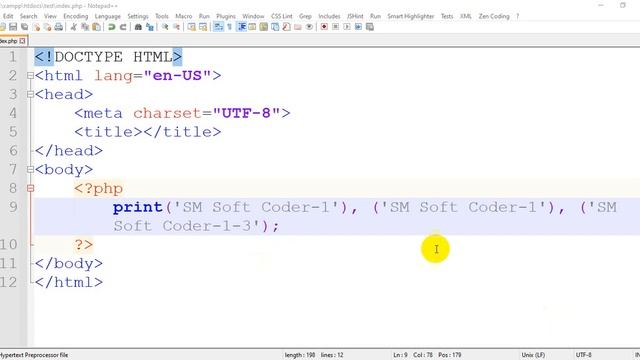This screenshot has width=640, height=360.
Task: Click the Paste clipboard icon
Action: point(96,27)
